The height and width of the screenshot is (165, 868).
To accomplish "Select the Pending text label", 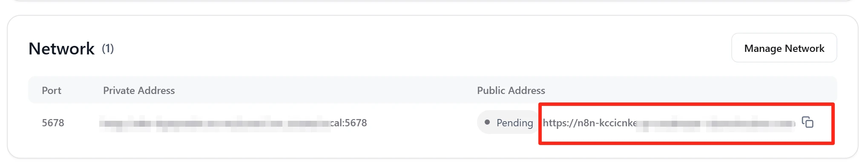I will pos(514,123).
